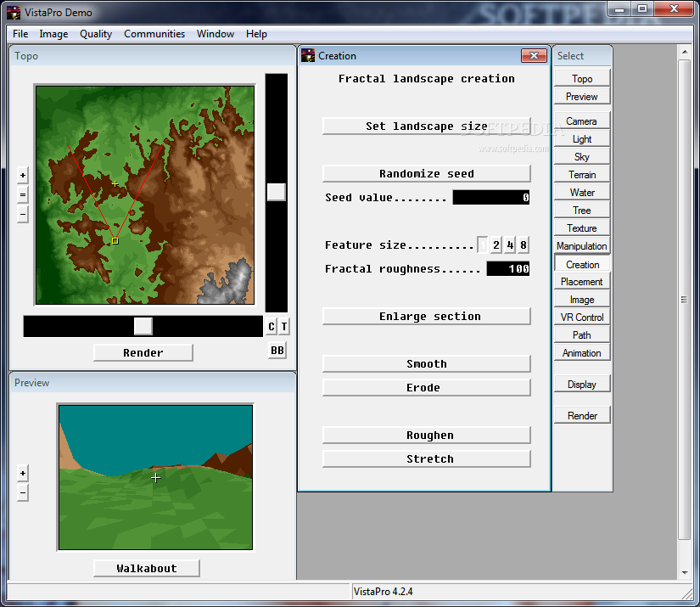
Task: Open Animation in Select panel
Action: (582, 353)
